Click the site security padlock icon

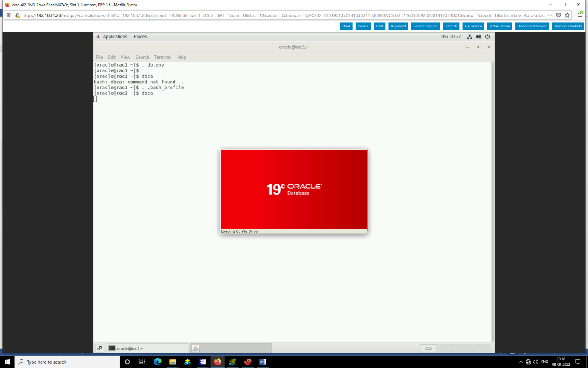coord(17,15)
